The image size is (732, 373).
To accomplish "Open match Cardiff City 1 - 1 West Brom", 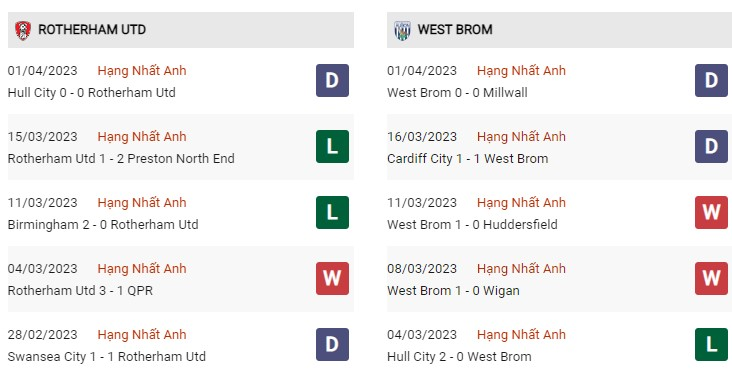I will click(x=468, y=159).
